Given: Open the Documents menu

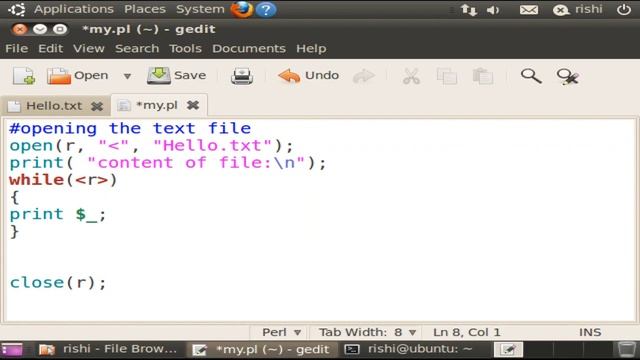Looking at the screenshot, I should click(249, 49).
